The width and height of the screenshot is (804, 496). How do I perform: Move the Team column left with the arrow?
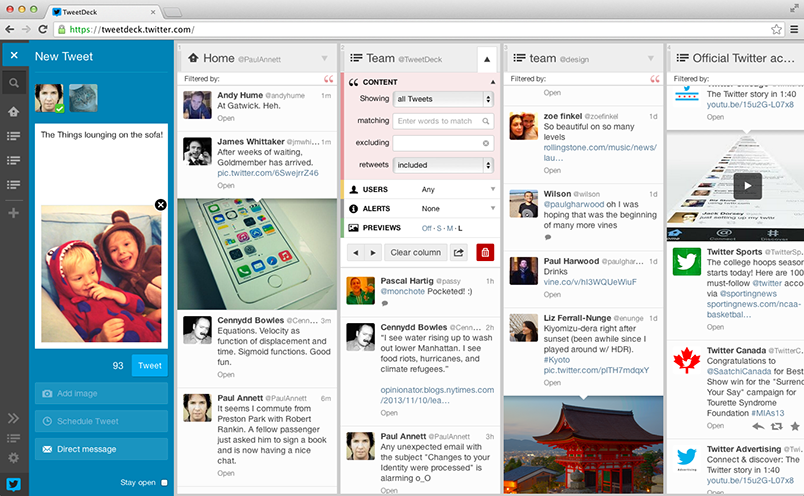pyautogui.click(x=355, y=252)
